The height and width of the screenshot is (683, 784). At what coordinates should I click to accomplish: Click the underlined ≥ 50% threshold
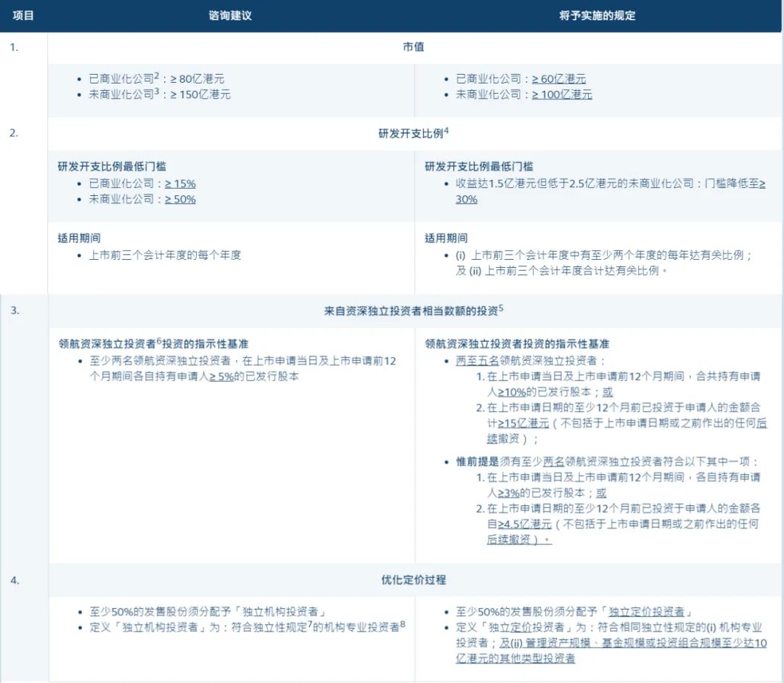coord(180,199)
